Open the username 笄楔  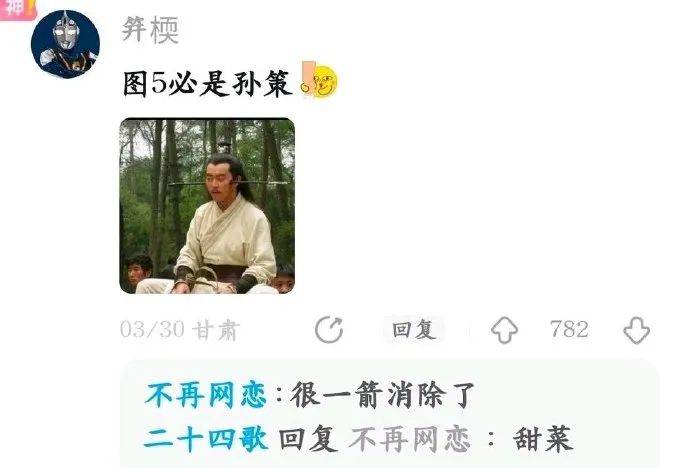click(150, 30)
